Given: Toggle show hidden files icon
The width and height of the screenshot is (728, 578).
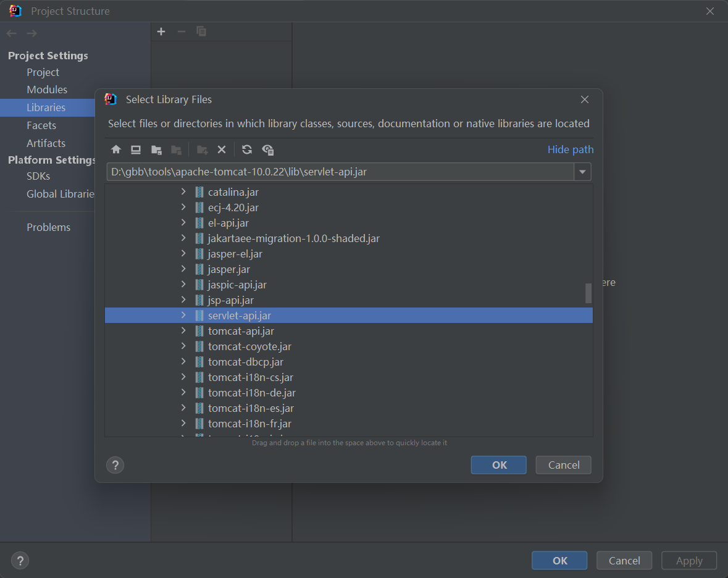Looking at the screenshot, I should click(268, 149).
